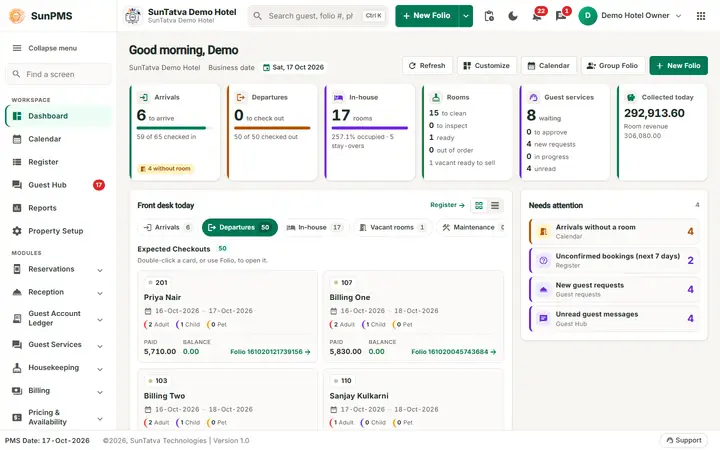
Task: Select the Maintenance tab
Action: click(470, 227)
